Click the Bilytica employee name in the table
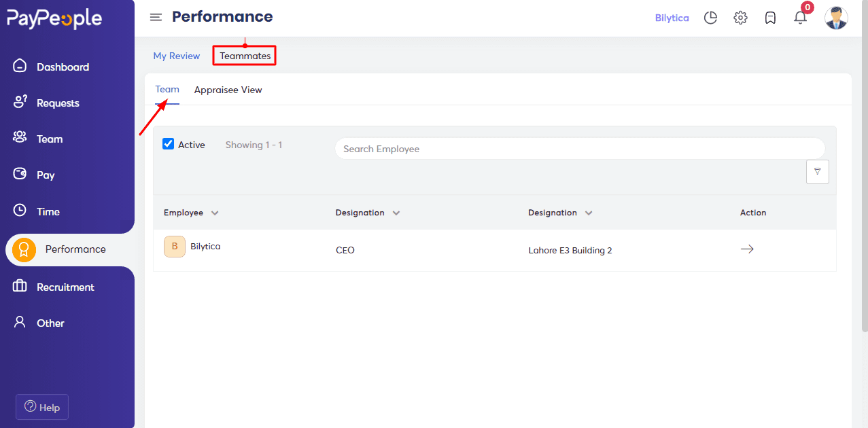Image resolution: width=868 pixels, height=428 pixels. point(205,247)
